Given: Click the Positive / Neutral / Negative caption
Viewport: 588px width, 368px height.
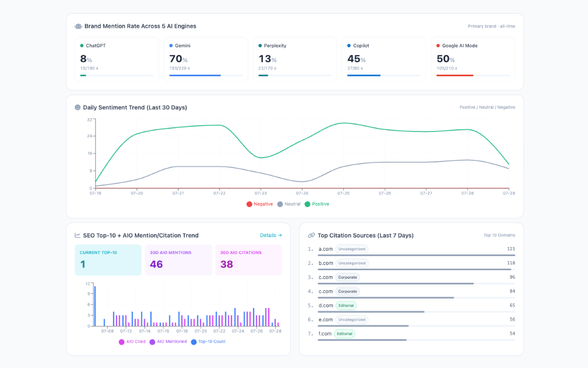Looking at the screenshot, I should point(487,107).
